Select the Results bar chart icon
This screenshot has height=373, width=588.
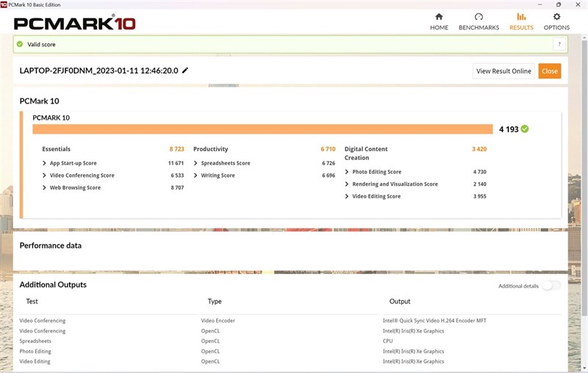coord(521,16)
